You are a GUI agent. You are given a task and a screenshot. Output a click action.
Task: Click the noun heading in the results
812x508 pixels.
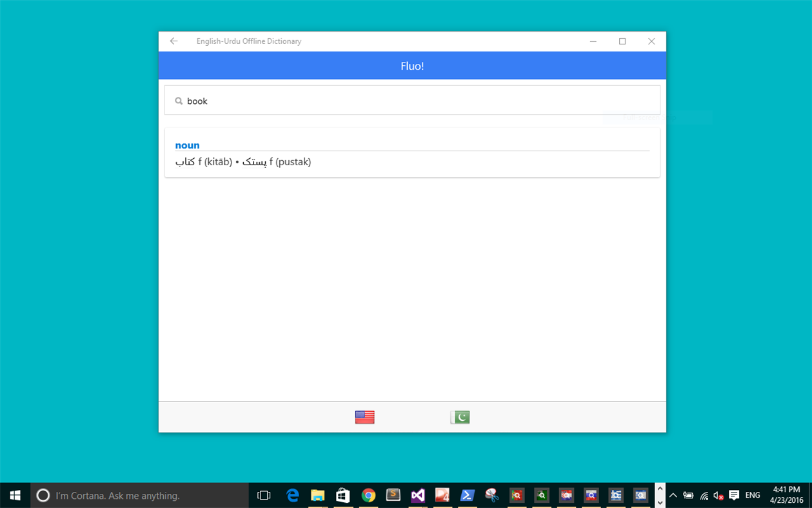[x=187, y=145]
